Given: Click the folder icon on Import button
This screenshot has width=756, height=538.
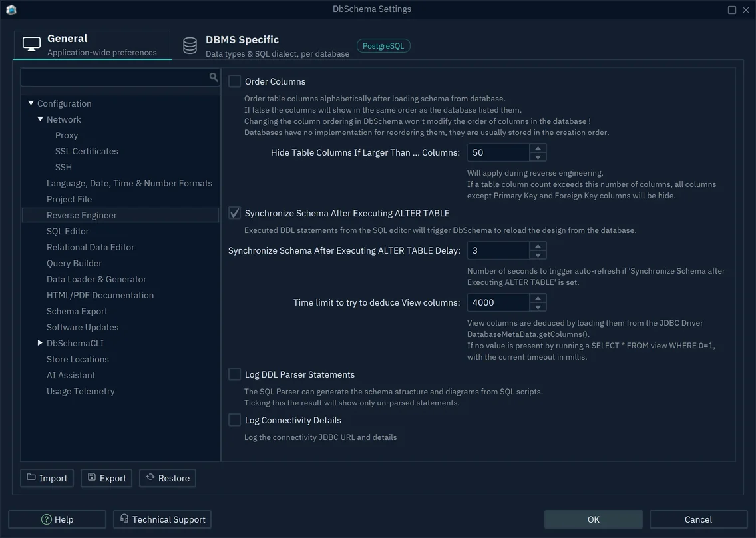Looking at the screenshot, I should 31,477.
